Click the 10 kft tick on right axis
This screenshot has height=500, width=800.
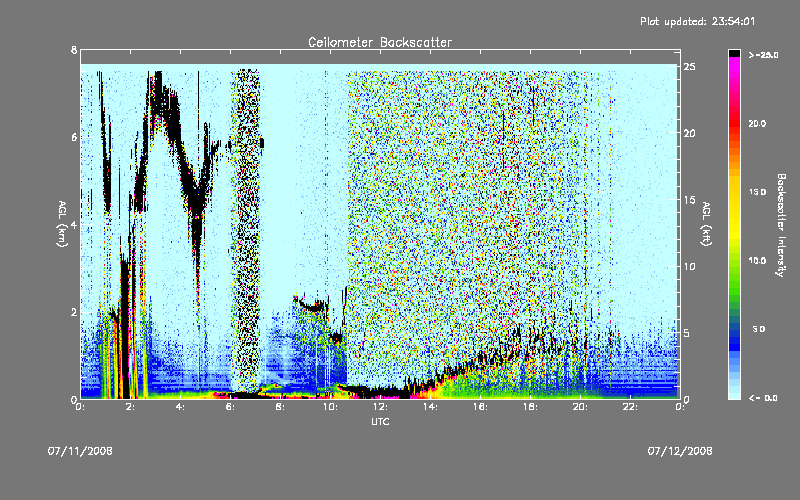point(689,266)
